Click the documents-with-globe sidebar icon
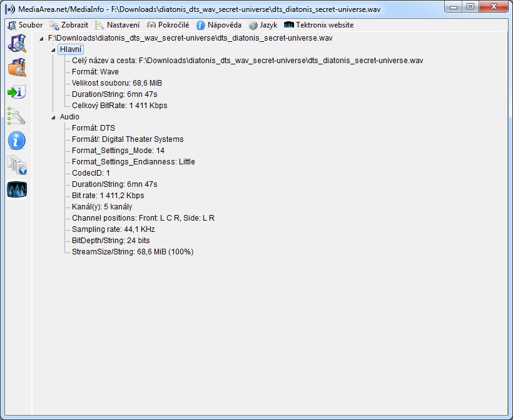 17,165
